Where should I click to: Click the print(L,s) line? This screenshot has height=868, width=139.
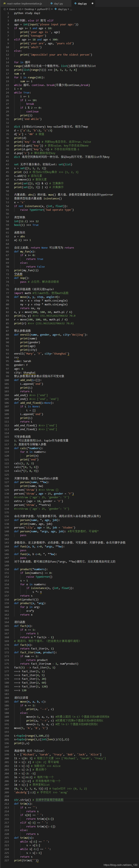point(21,743)
